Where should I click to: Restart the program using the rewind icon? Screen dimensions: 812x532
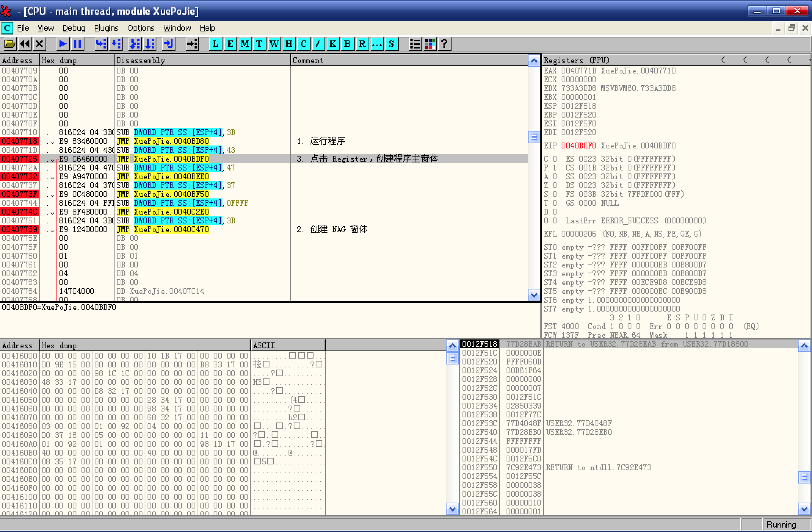[x=24, y=44]
